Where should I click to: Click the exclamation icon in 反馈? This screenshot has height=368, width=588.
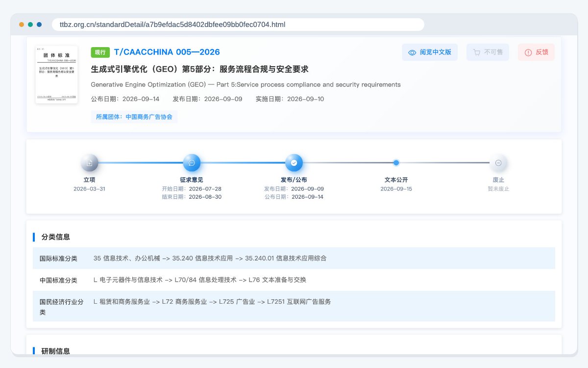click(528, 53)
